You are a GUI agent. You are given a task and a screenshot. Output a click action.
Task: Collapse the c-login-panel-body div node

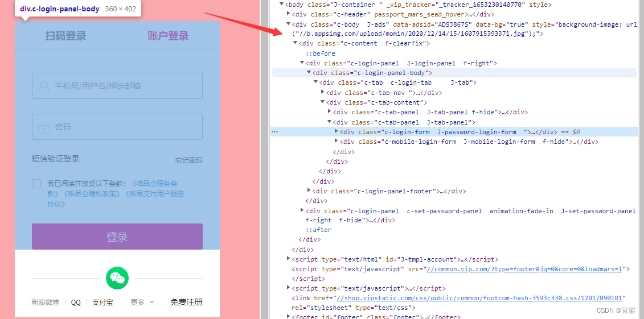coord(309,73)
